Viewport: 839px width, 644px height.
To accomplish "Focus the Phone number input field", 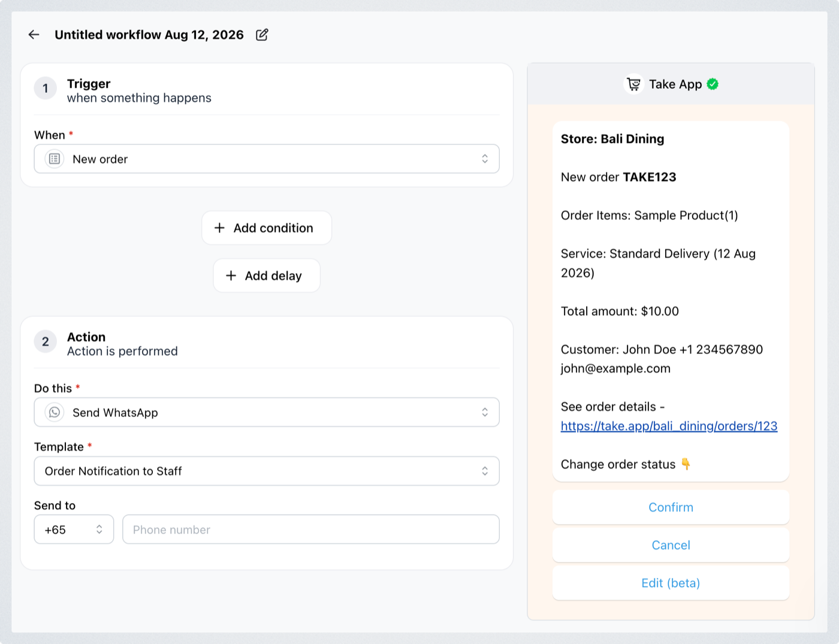I will click(311, 530).
